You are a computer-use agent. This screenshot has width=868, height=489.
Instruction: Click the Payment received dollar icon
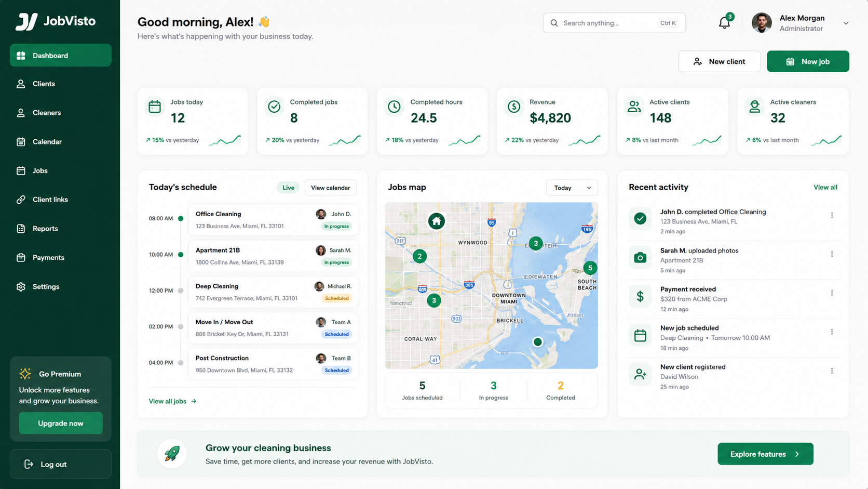coord(640,296)
